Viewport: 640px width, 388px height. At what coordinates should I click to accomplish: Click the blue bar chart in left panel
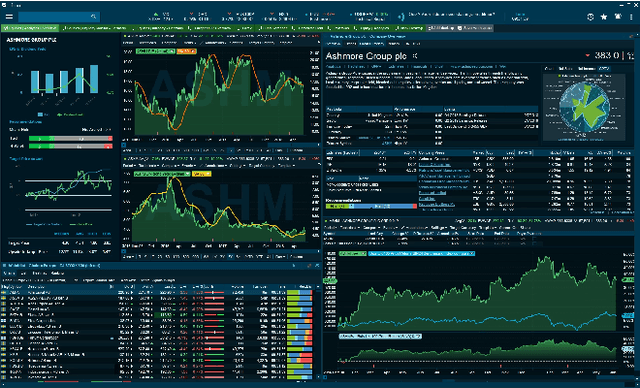tap(64, 80)
